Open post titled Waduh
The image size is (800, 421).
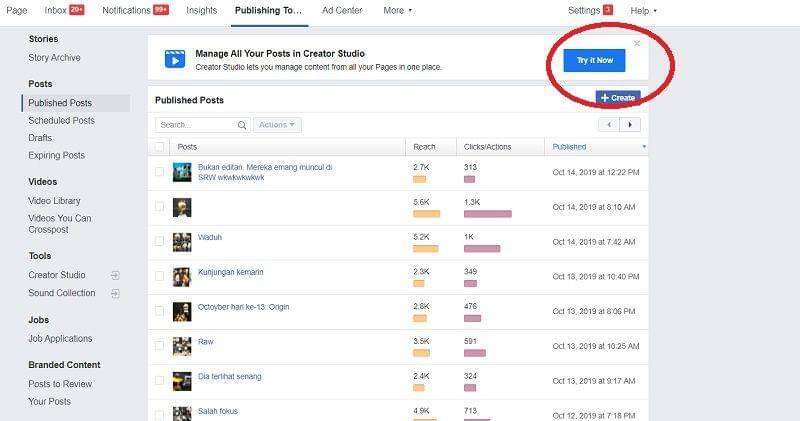click(210, 237)
